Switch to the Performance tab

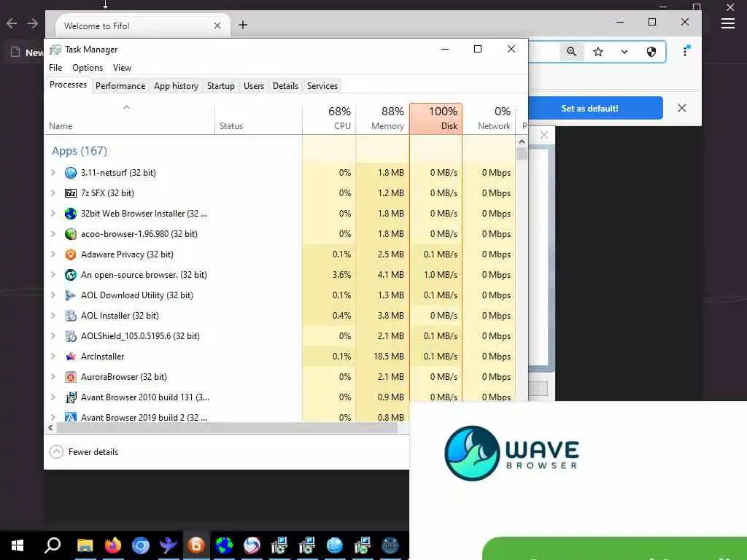pos(120,86)
